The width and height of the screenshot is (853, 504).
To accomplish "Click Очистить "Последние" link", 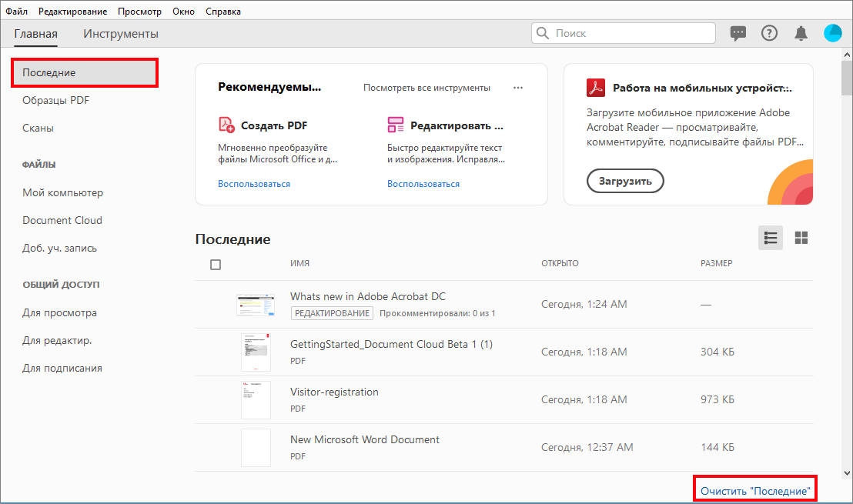I will tap(754, 490).
